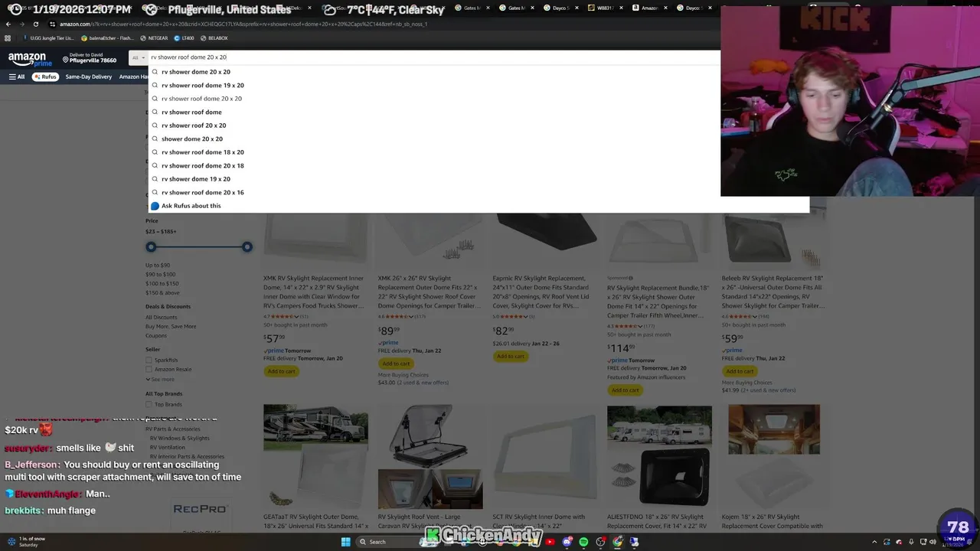
Task: Filter price $90 to $100
Action: click(x=160, y=274)
